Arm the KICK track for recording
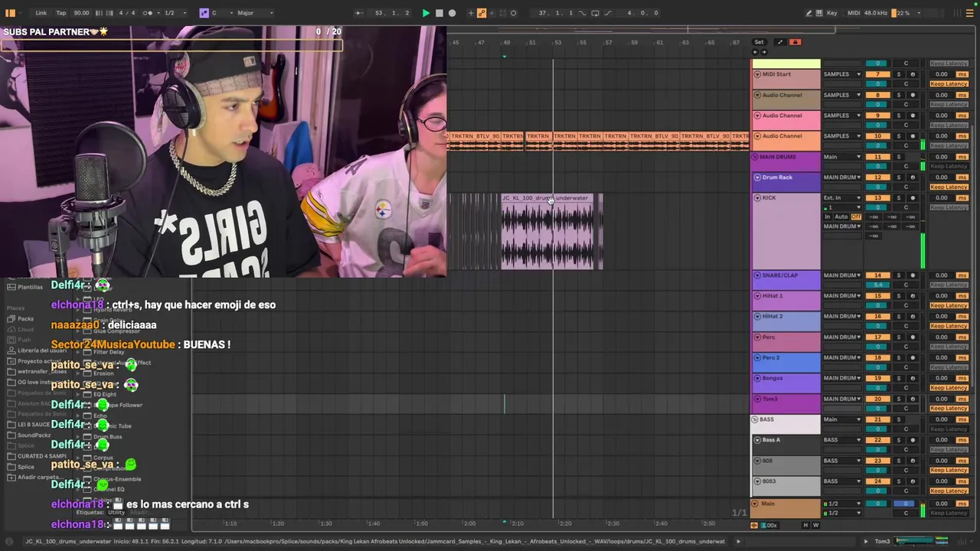The width and height of the screenshot is (980, 551). tap(912, 198)
